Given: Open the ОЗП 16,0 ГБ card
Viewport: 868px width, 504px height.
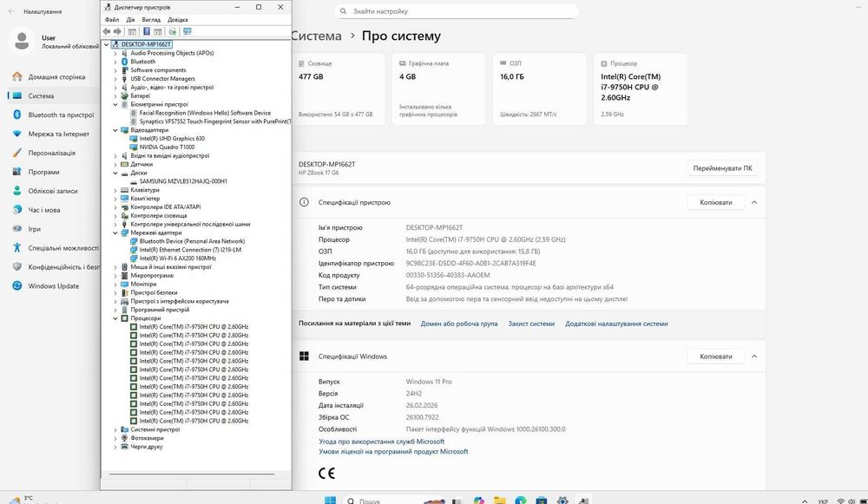Looking at the screenshot, I should tap(540, 89).
